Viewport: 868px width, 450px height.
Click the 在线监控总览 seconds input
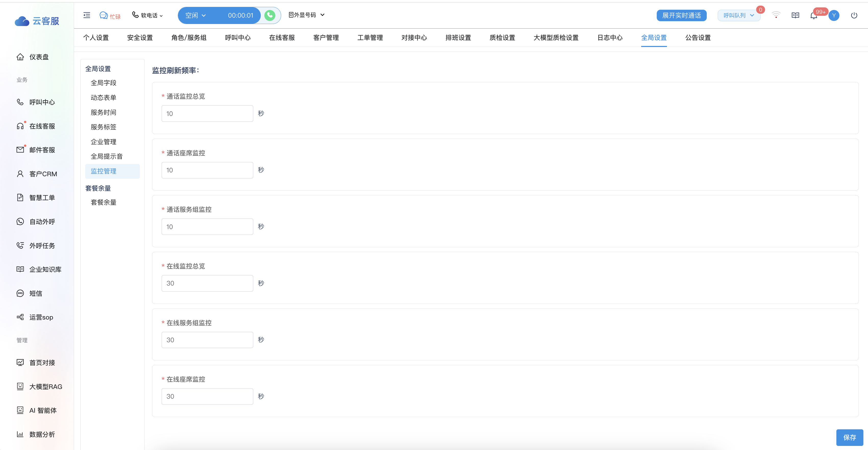(x=207, y=283)
